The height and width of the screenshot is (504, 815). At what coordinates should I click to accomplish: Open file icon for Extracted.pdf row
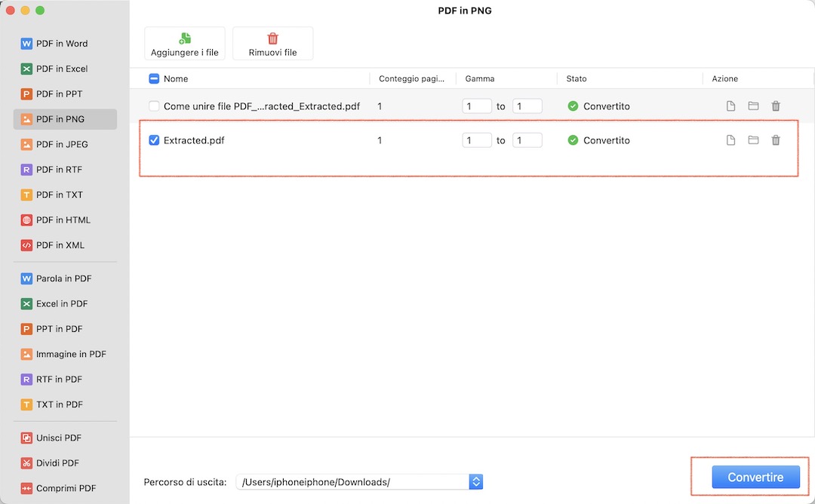(x=730, y=140)
